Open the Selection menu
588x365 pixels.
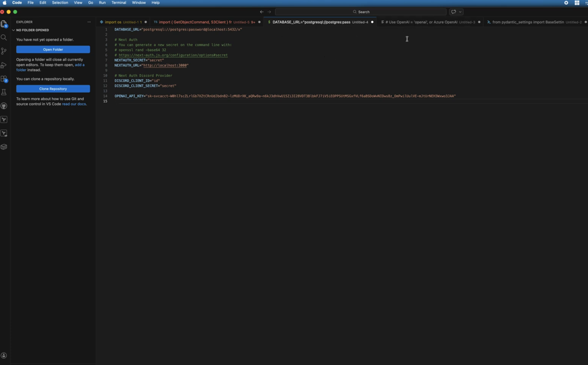click(60, 3)
